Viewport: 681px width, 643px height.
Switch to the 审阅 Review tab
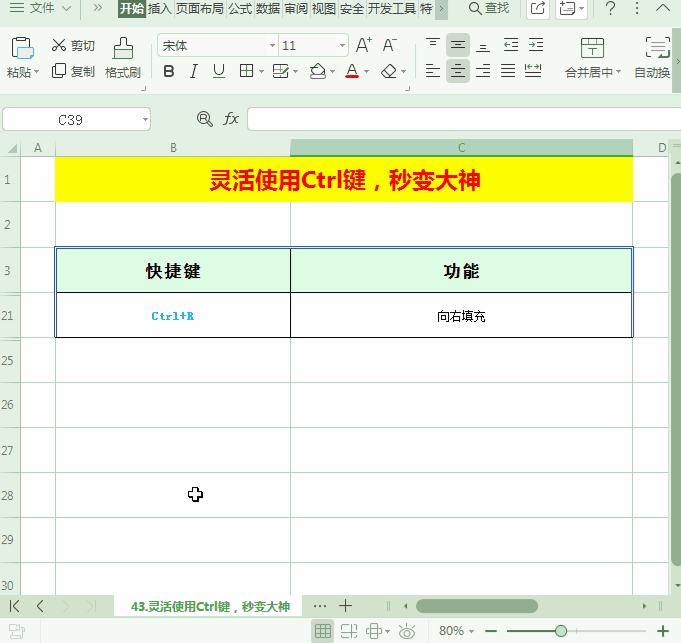click(x=296, y=9)
